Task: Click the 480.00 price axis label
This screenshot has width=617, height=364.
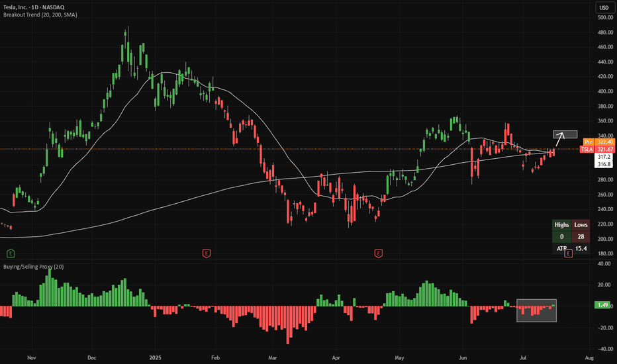Action: tap(605, 32)
